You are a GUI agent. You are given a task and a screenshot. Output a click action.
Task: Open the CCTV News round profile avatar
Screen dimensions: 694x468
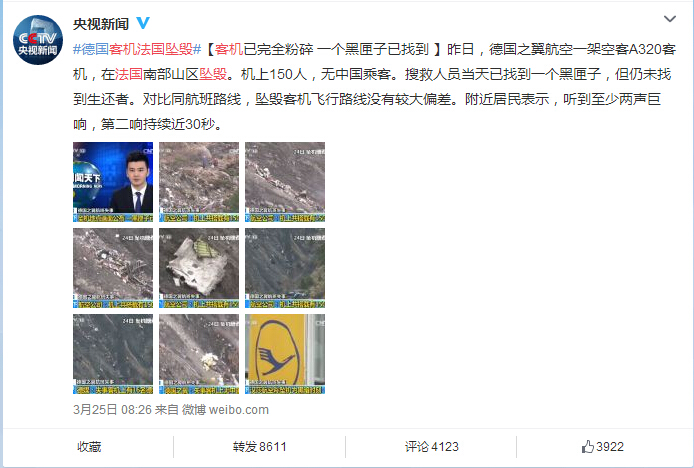pos(38,40)
